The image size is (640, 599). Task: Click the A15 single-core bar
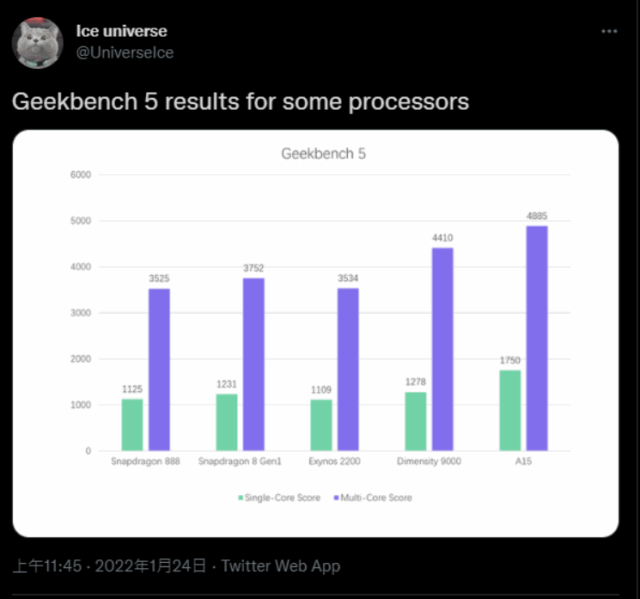[x=510, y=410]
